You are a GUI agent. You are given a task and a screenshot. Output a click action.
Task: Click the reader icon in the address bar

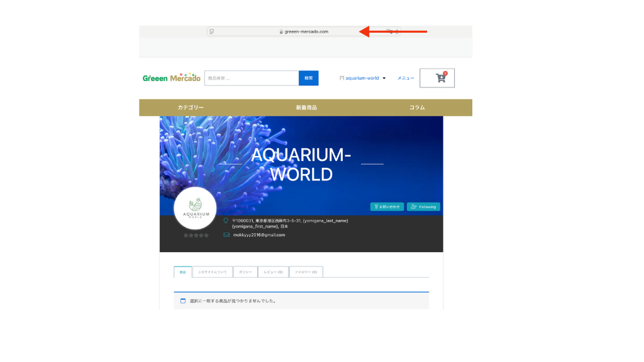[212, 31]
